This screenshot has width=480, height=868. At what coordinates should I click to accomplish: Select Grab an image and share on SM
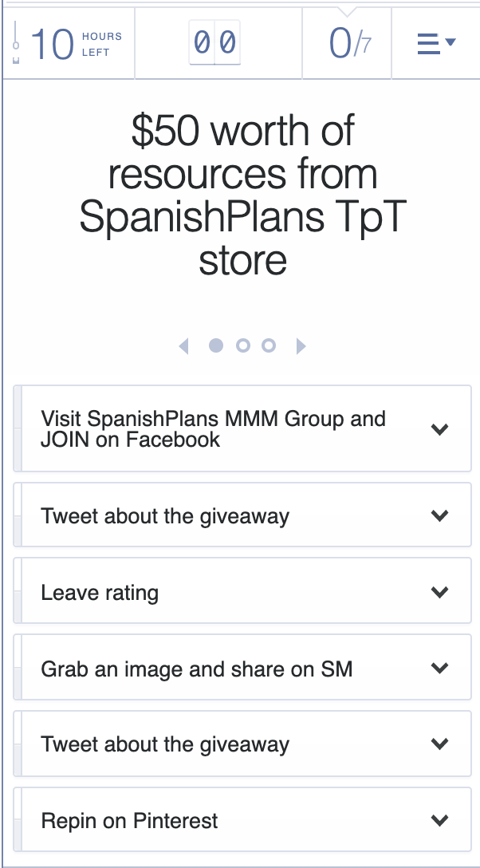[196, 669]
